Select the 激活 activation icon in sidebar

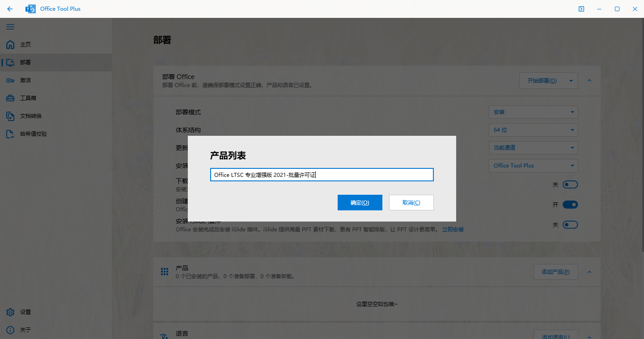[25, 80]
